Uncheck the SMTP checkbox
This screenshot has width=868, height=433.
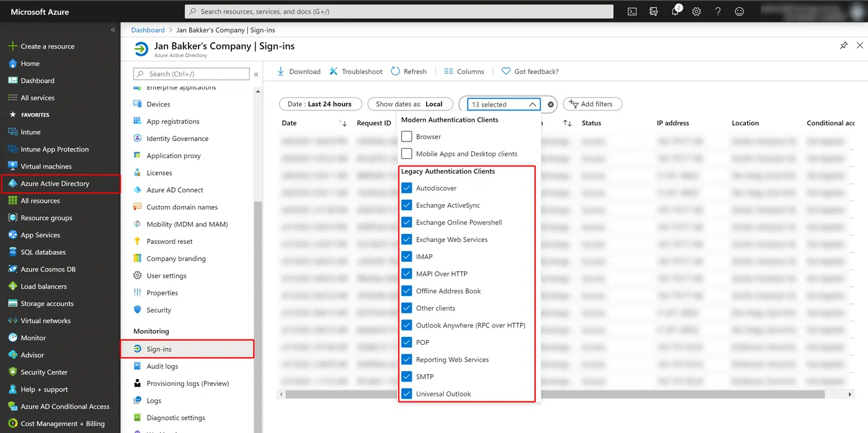[x=407, y=377]
